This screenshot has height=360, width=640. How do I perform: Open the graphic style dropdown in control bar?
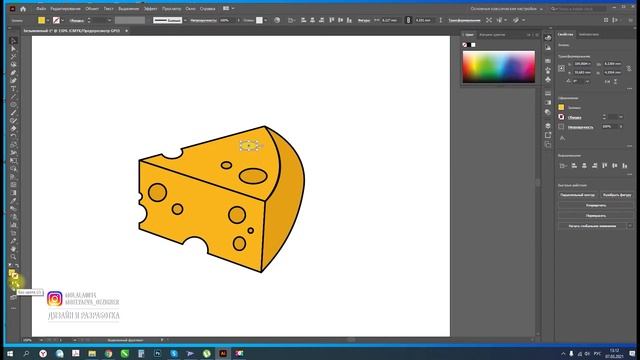pyautogui.click(x=265, y=20)
